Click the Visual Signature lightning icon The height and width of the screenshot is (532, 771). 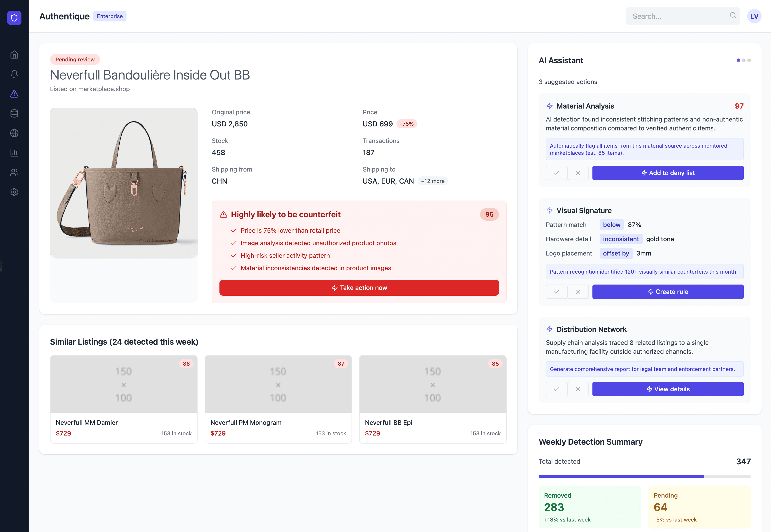click(550, 210)
